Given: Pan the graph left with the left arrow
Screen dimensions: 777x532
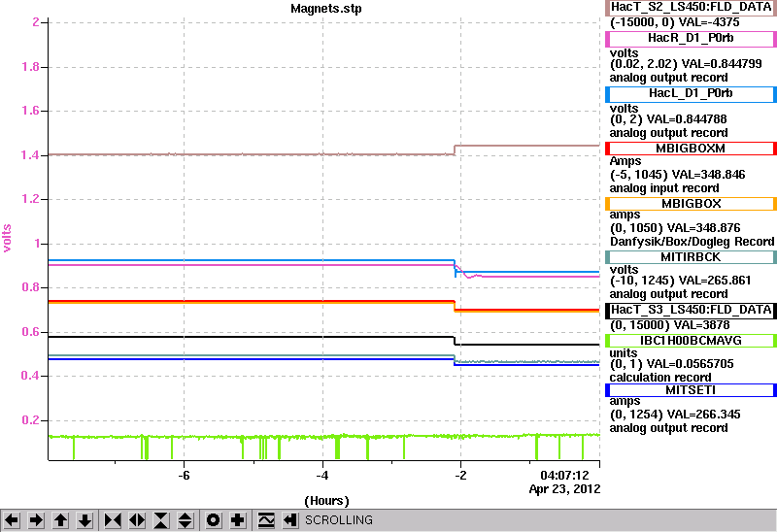Looking at the screenshot, I should (12, 520).
